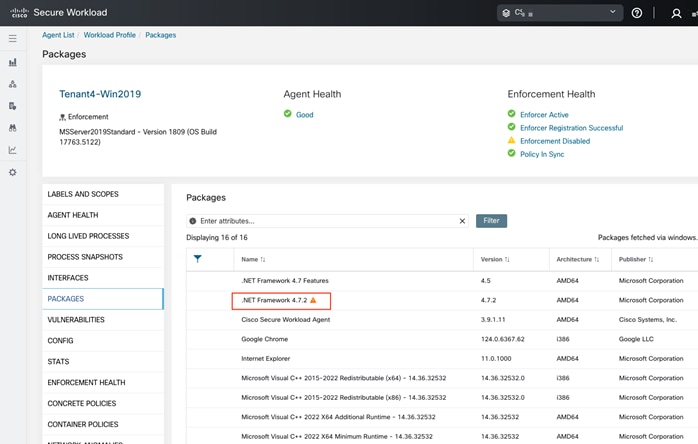698x444 pixels.
Task: Click the Policy In Sync link
Action: tap(542, 154)
